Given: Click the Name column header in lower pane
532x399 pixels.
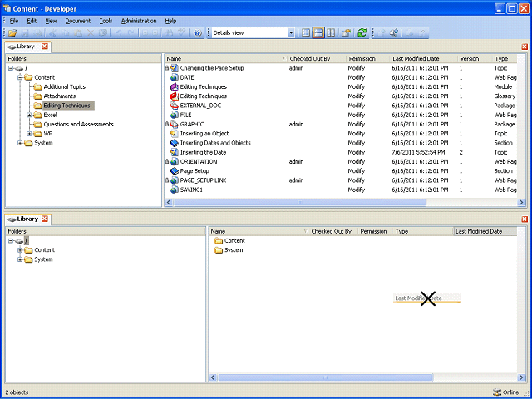Looking at the screenshot, I should coord(259,231).
